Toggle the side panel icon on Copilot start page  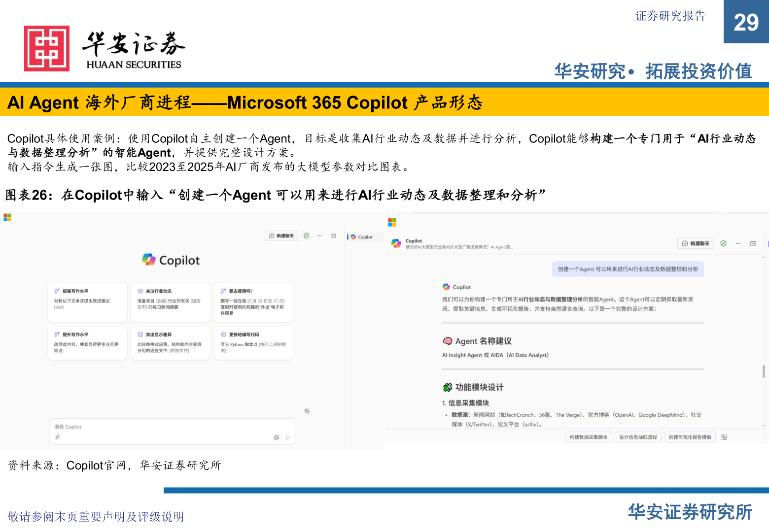pos(333,236)
